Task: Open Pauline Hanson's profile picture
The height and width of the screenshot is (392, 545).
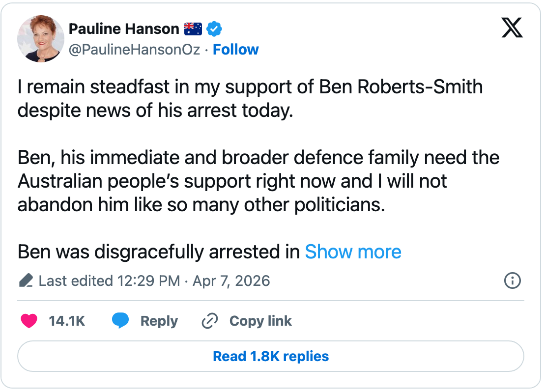Action: (x=41, y=39)
